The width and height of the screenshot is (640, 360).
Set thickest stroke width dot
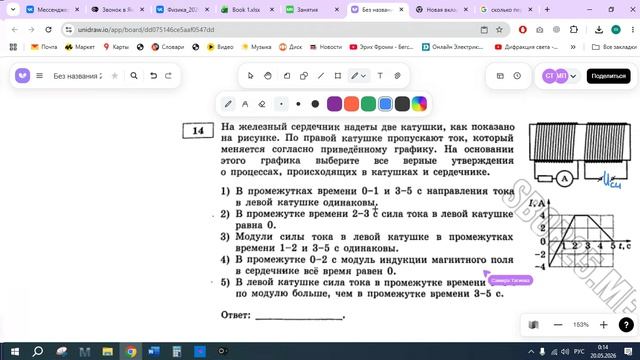(x=315, y=104)
